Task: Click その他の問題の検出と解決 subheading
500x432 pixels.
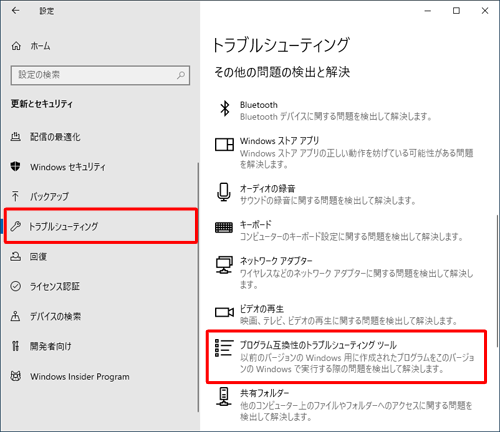Action: point(282,72)
